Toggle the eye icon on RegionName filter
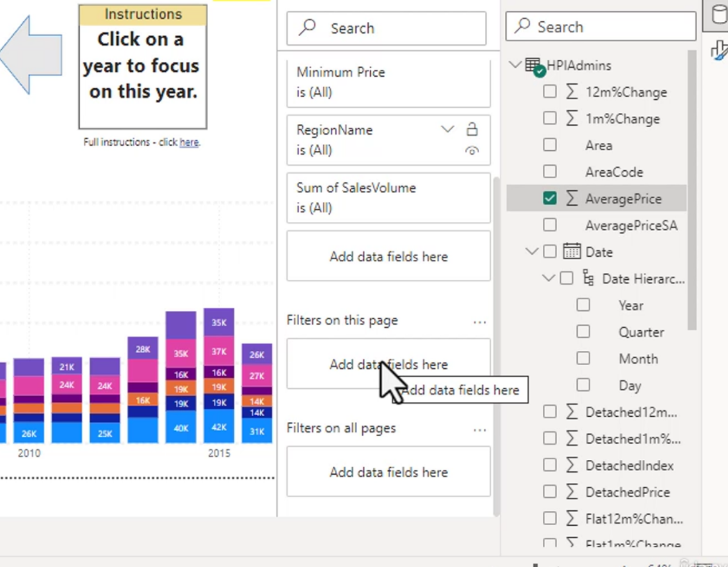 pyautogui.click(x=472, y=151)
